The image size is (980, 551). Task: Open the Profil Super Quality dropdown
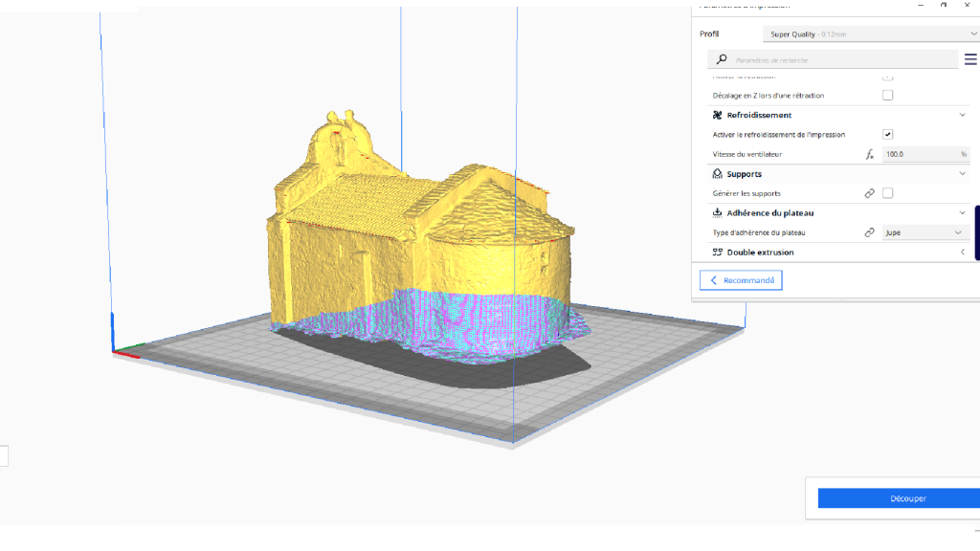click(870, 34)
